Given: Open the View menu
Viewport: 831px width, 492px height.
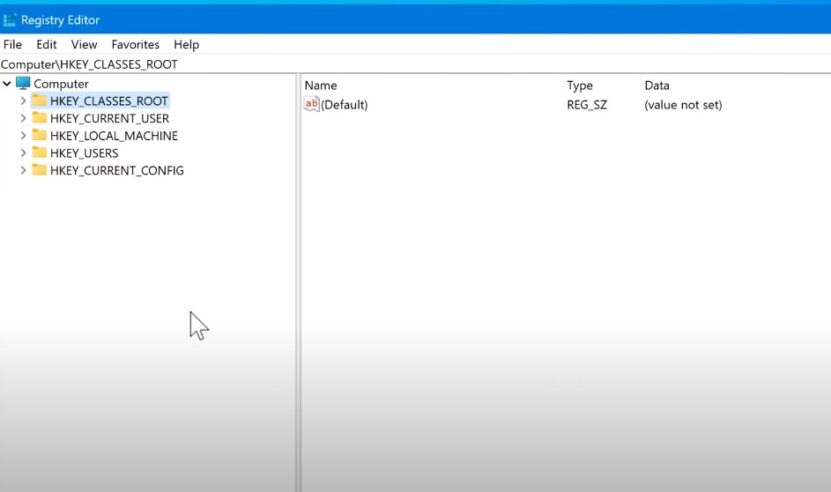Looking at the screenshot, I should [84, 45].
